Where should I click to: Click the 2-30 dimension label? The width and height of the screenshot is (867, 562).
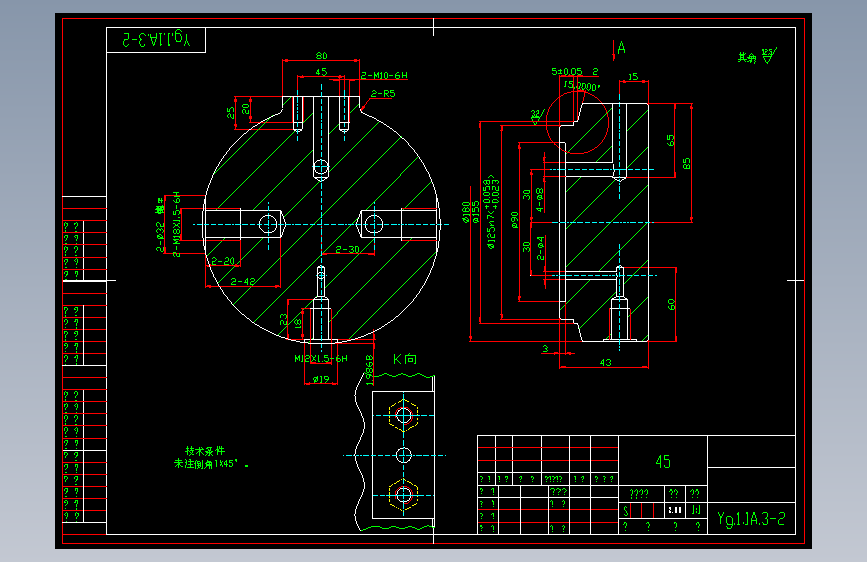(347, 249)
